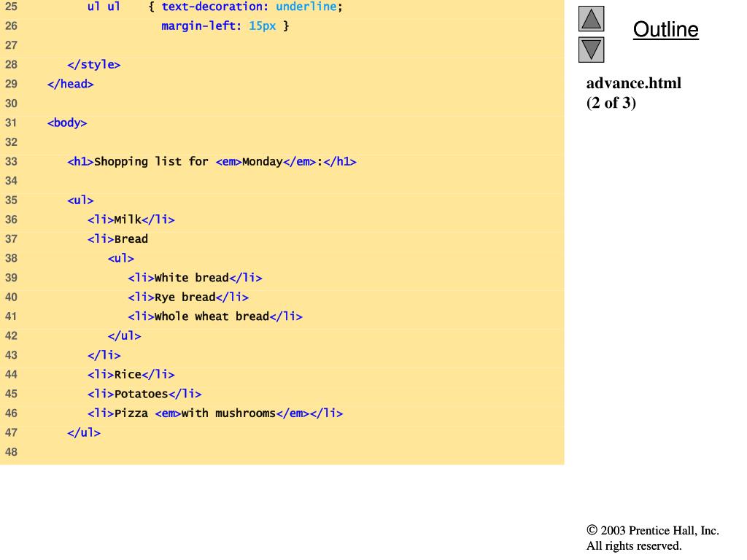Click the Potatoes list item line
The image size is (747, 560).
tap(144, 394)
